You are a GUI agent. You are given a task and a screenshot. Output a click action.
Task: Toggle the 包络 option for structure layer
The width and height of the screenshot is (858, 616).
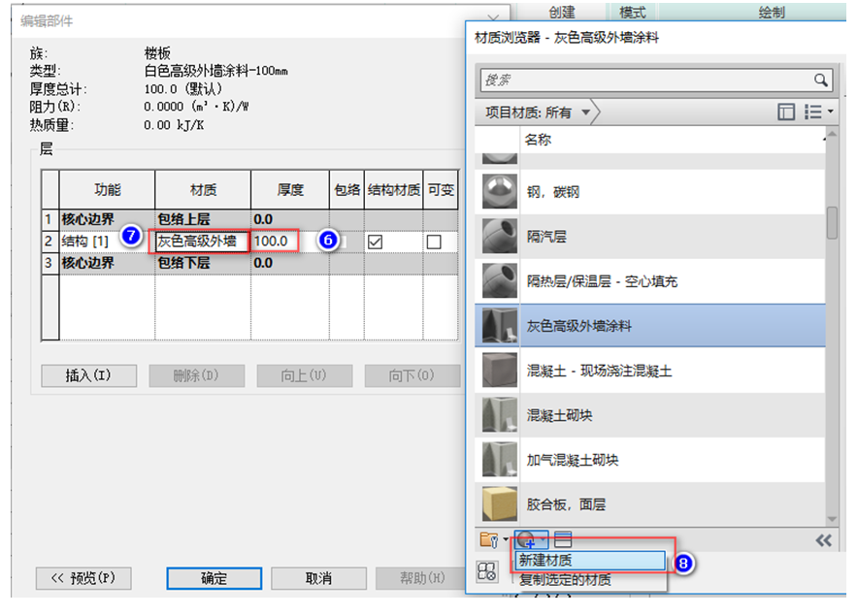[x=346, y=240]
